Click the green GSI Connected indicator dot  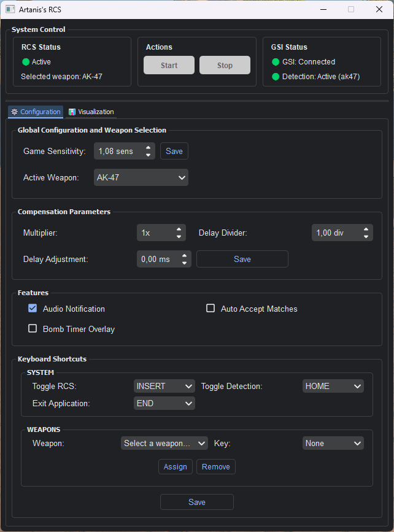276,62
